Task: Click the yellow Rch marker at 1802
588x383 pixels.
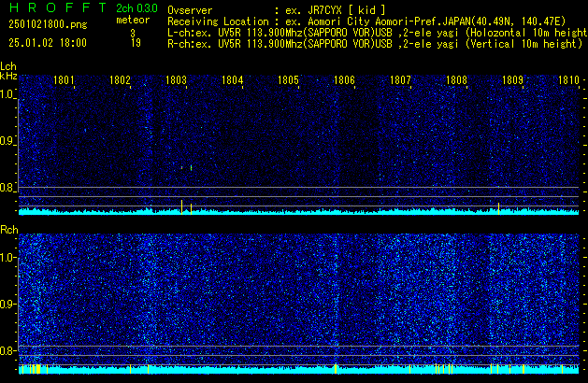Action: [130, 369]
